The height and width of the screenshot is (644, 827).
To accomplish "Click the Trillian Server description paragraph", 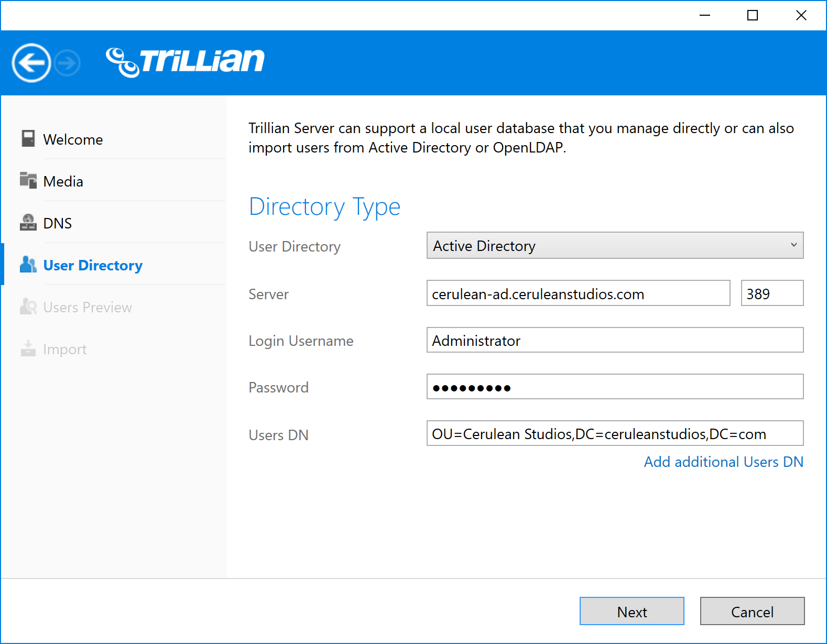I will point(521,138).
